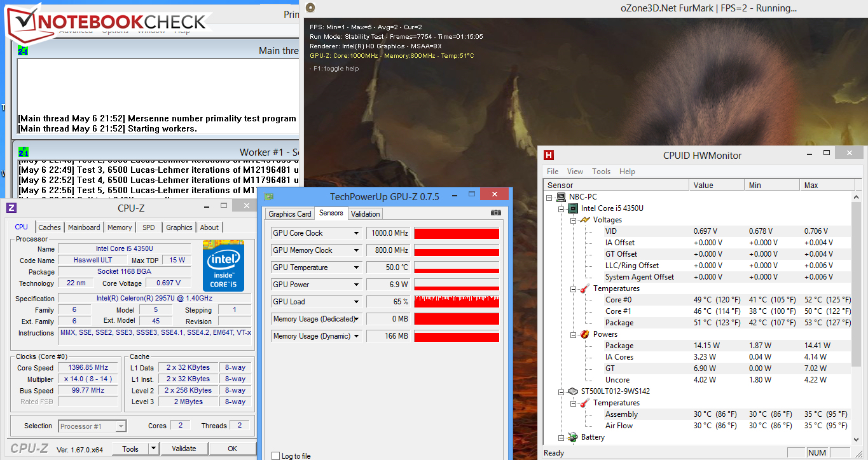The image size is (868, 460).
Task: Take a screenshot with GPU-Z camera icon
Action: (496, 213)
